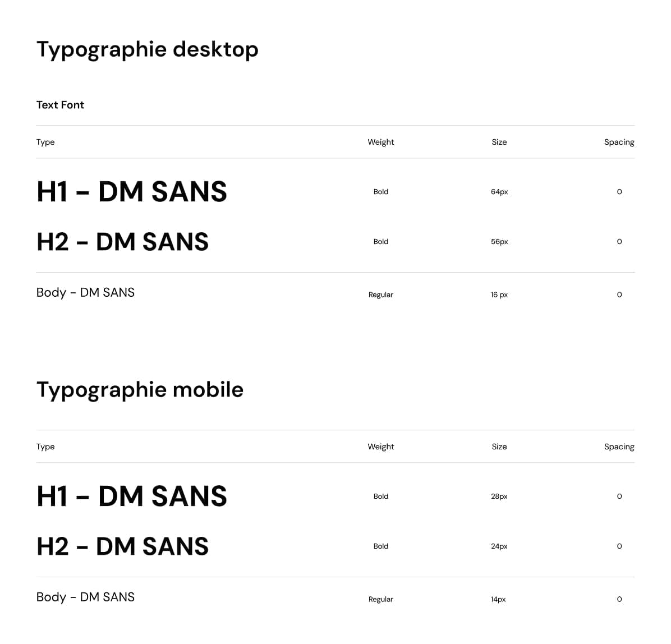Click the "Weight" header in the mobile table
This screenshot has width=671, height=644.
380,447
